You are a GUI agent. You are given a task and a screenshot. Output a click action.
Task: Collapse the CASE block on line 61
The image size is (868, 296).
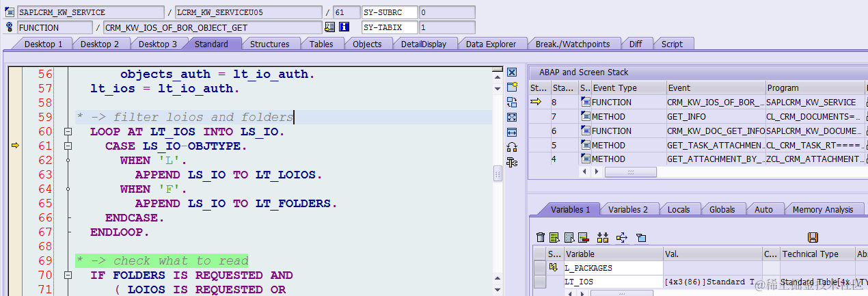click(x=68, y=146)
